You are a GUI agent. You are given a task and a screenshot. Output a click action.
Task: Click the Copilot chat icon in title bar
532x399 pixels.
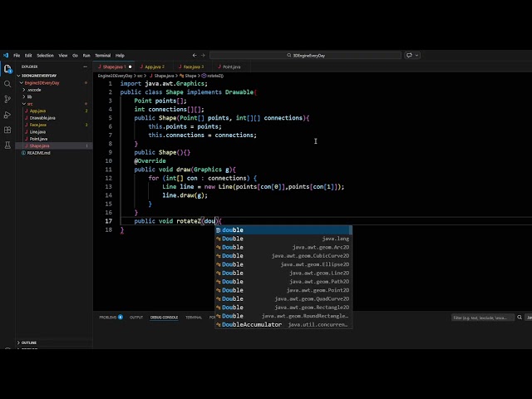pos(409,56)
